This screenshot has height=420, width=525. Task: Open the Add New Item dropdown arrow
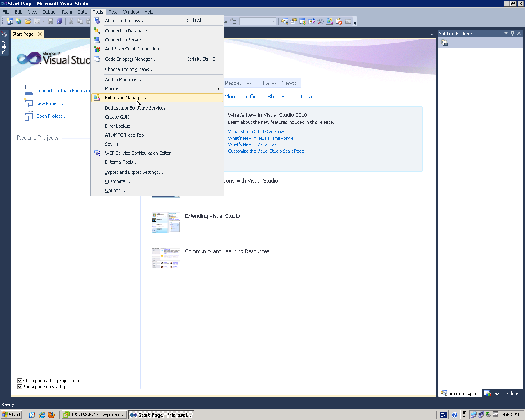tap(43, 21)
